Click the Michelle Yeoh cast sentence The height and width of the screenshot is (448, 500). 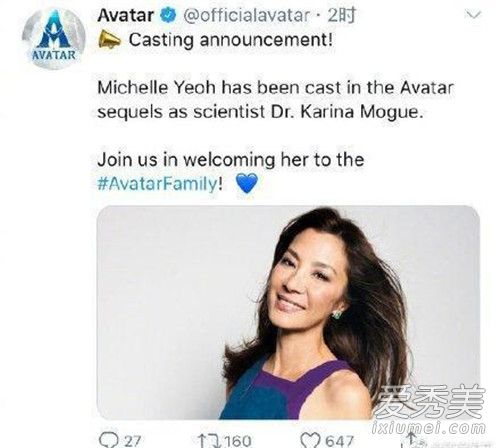click(x=275, y=100)
